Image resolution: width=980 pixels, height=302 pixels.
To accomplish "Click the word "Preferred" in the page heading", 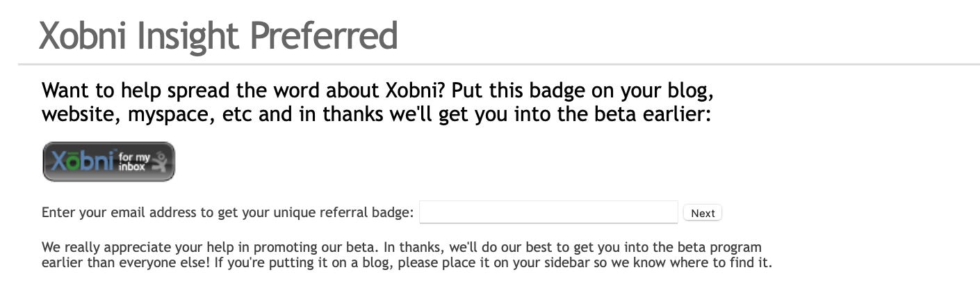I will pos(323,36).
